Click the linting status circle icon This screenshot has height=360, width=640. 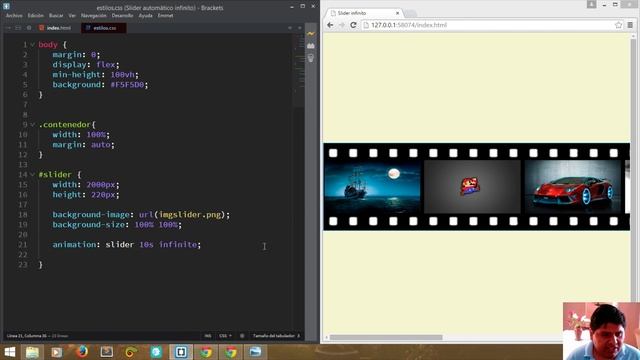(x=242, y=336)
